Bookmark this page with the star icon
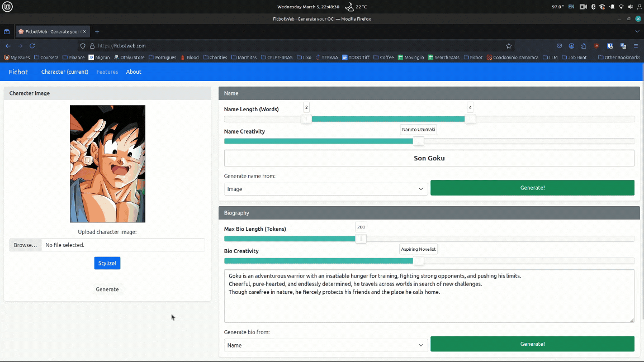The image size is (644, 362). pyautogui.click(x=509, y=46)
